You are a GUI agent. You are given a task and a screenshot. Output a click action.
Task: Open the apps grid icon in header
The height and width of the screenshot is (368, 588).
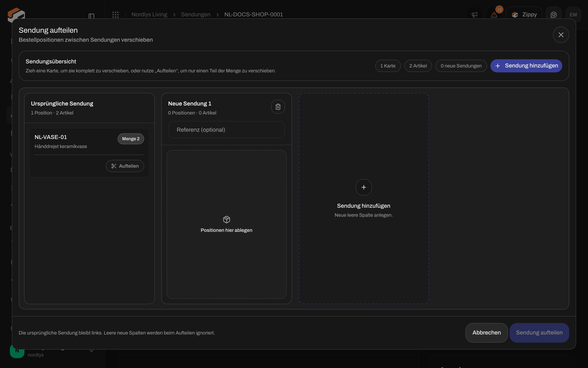click(115, 15)
